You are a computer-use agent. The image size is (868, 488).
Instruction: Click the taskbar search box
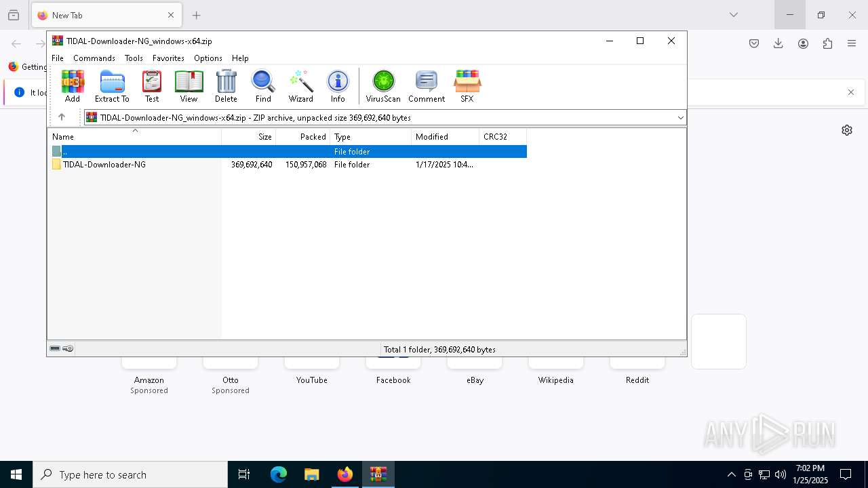pos(130,474)
